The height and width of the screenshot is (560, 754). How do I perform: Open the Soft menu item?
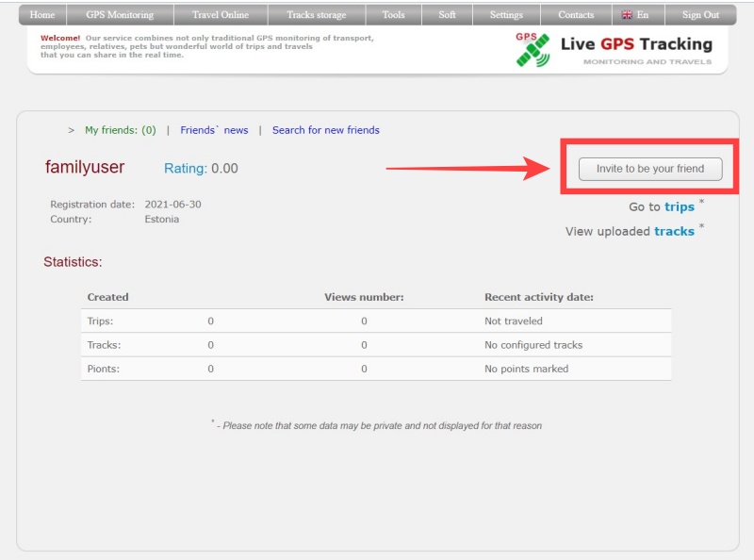click(447, 15)
